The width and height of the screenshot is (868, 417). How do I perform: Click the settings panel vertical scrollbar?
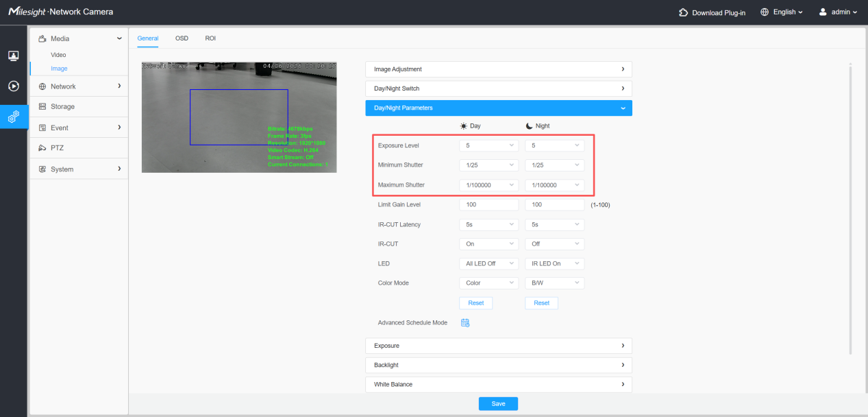coord(850,209)
